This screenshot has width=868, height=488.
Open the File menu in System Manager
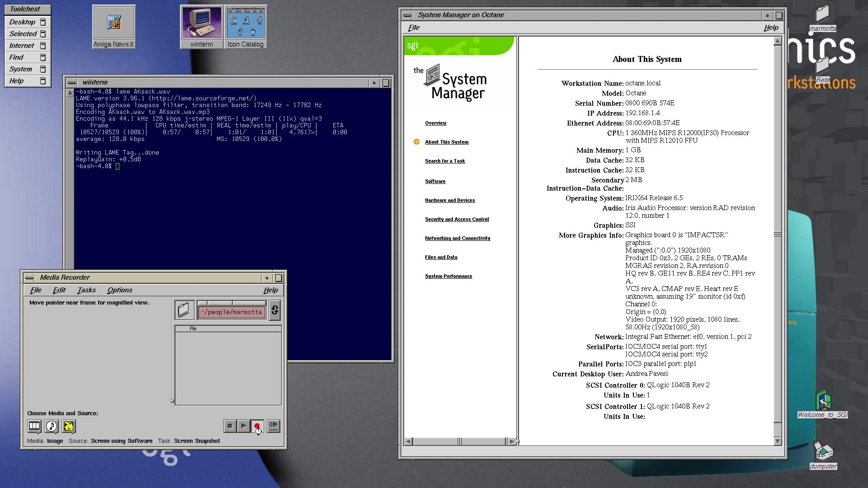414,28
